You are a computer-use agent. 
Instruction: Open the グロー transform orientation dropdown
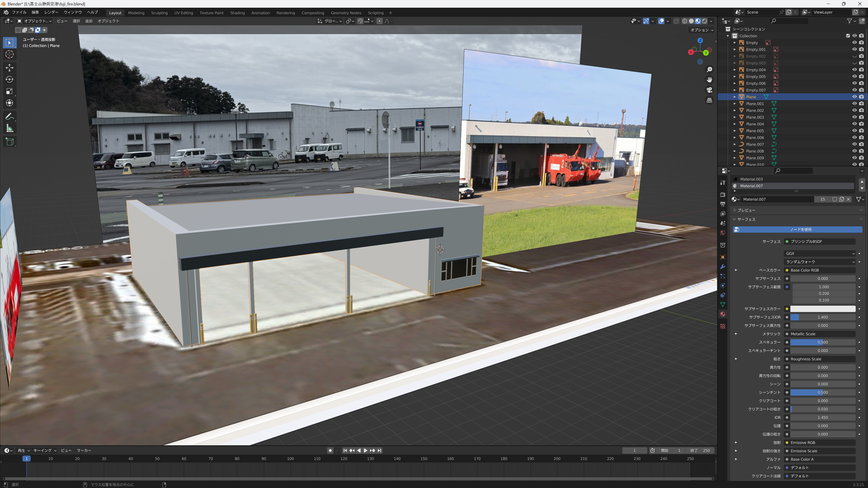(x=330, y=21)
